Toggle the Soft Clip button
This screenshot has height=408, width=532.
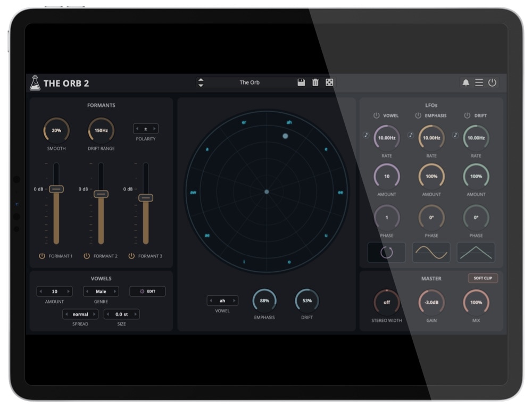click(x=483, y=278)
